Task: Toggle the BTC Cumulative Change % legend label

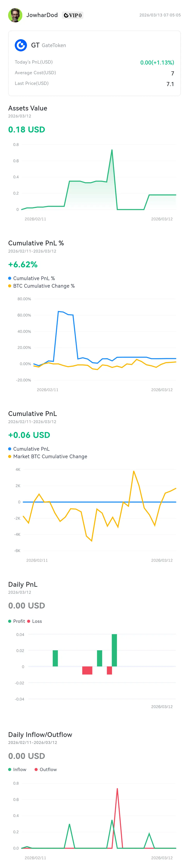Action: (x=44, y=286)
